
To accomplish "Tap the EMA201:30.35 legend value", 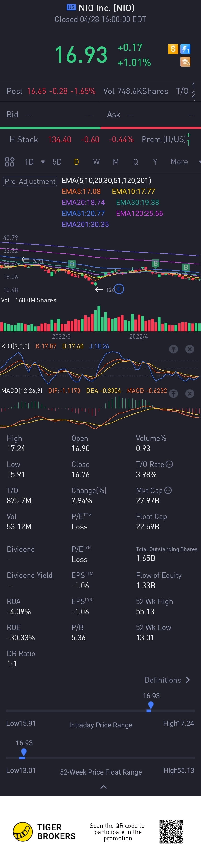I will click(x=85, y=225).
